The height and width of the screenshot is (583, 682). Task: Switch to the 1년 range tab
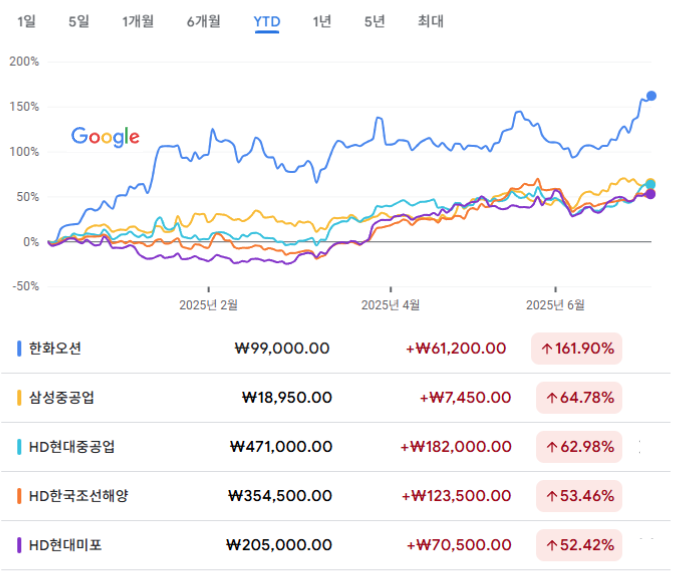click(322, 21)
